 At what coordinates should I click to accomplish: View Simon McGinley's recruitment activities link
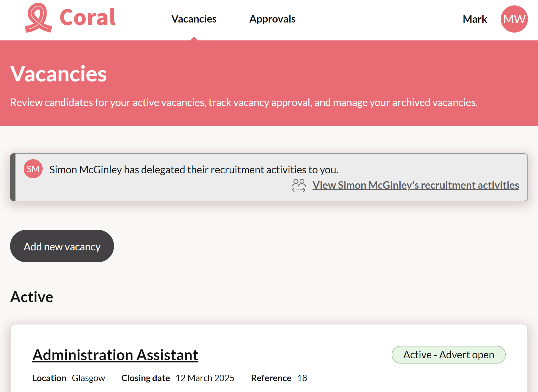(416, 185)
